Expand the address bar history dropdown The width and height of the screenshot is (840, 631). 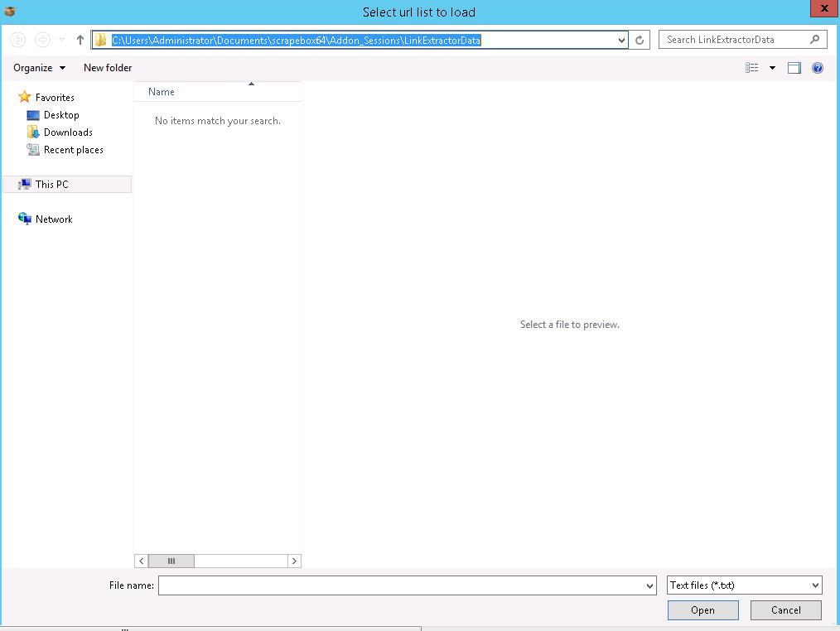point(621,41)
